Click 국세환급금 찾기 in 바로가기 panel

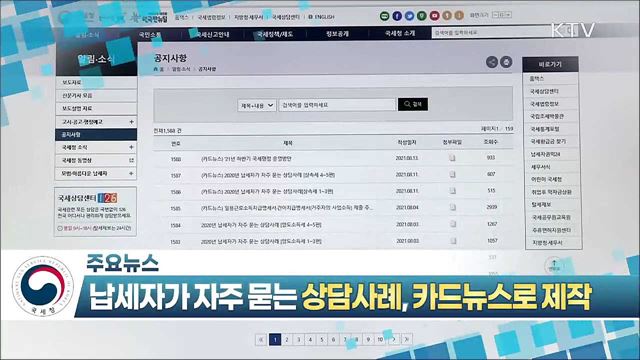[x=548, y=141]
